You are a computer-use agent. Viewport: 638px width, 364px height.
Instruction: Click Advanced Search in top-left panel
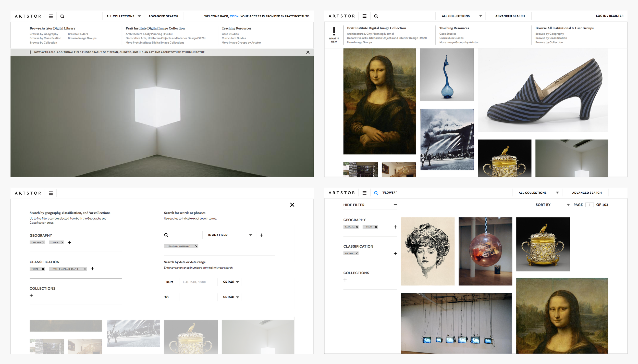(x=163, y=16)
